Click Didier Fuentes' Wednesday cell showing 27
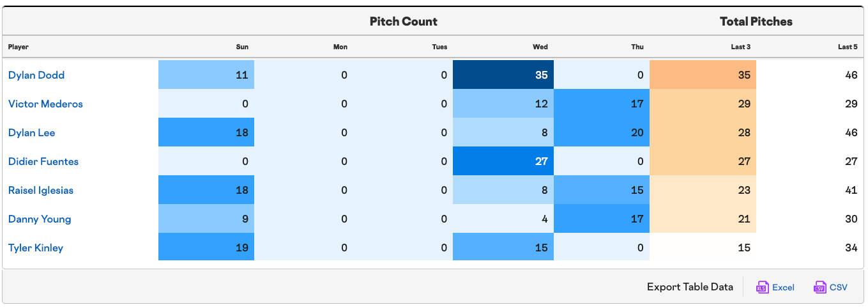Screen dimensions: 868x307 pos(503,161)
